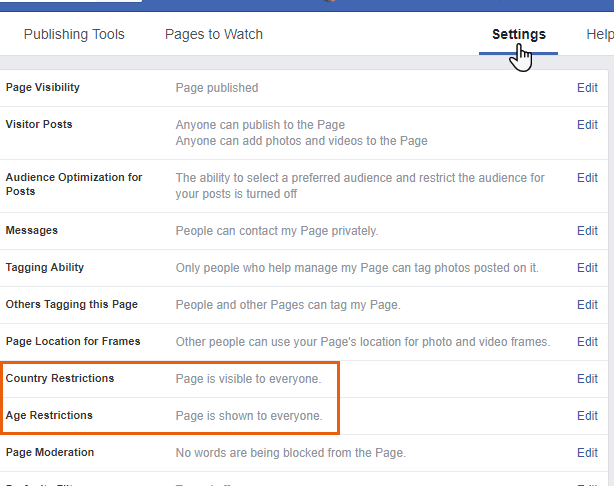Click Edit for Page Visibility

[587, 88]
